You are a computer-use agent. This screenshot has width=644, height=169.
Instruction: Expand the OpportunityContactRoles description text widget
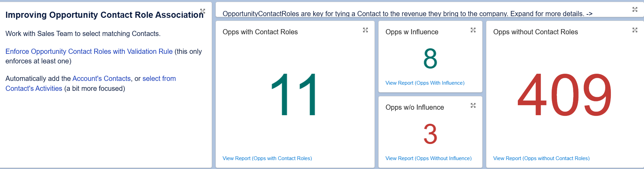coord(635,10)
